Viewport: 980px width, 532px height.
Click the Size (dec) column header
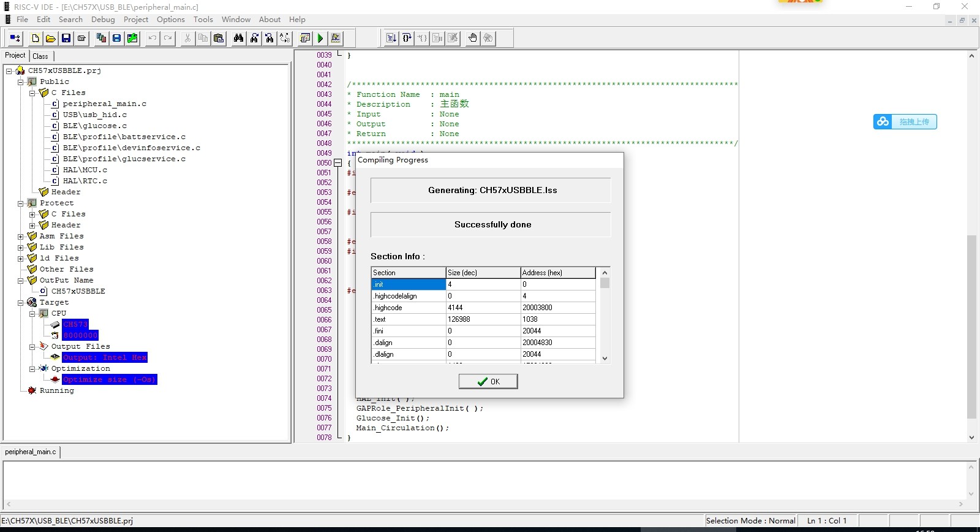tap(483, 273)
